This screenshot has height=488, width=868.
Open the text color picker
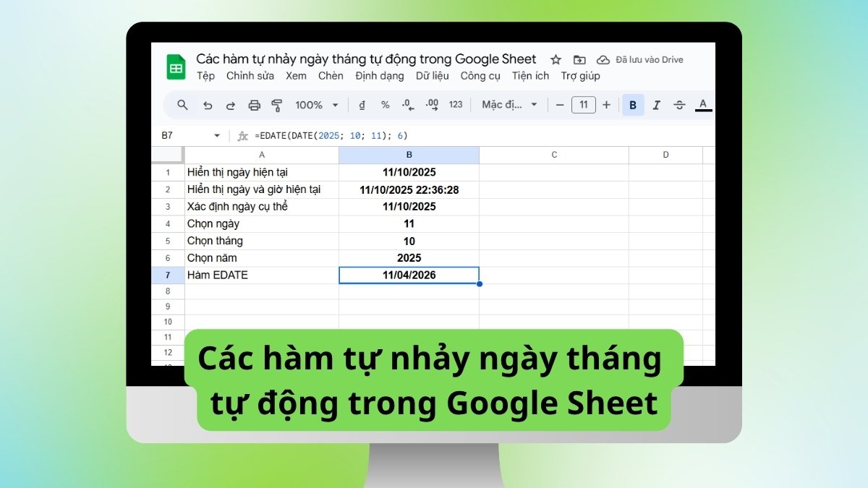(x=702, y=105)
